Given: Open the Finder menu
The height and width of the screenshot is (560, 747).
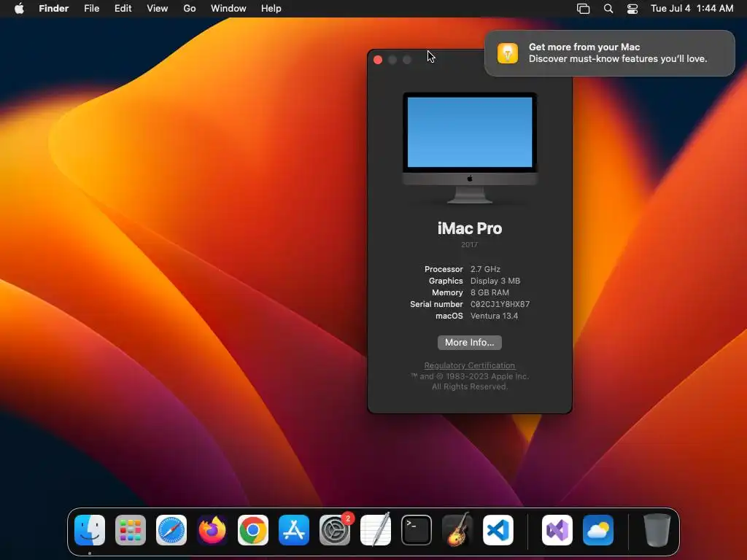Looking at the screenshot, I should point(54,9).
